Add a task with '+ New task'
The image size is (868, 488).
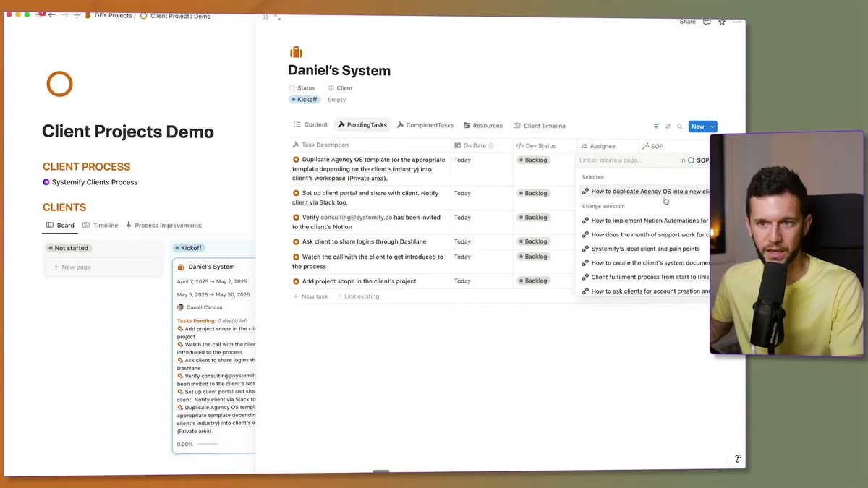point(310,296)
